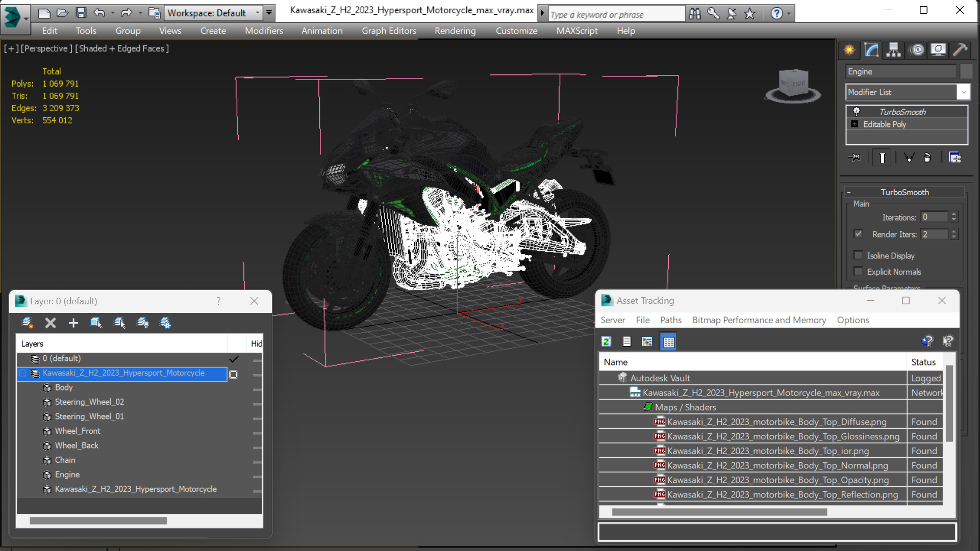This screenshot has height=551, width=980.
Task: Delete layer with the X icon
Action: click(50, 323)
